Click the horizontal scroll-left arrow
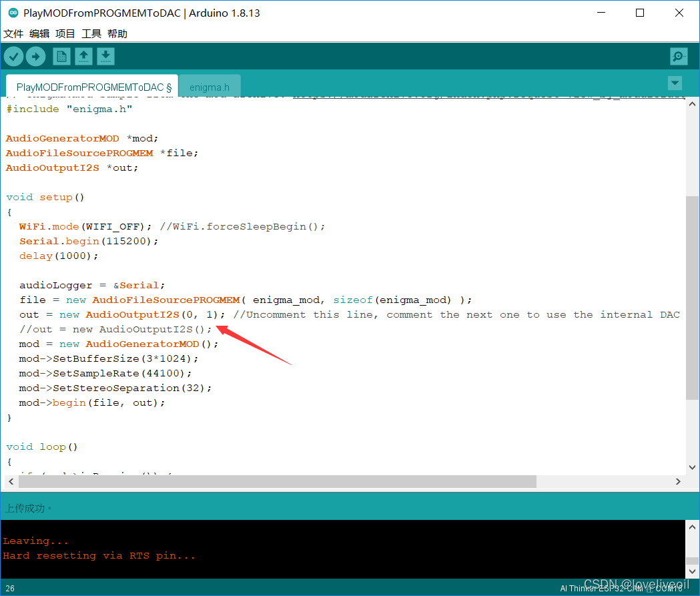This screenshot has height=596, width=700. (x=11, y=482)
